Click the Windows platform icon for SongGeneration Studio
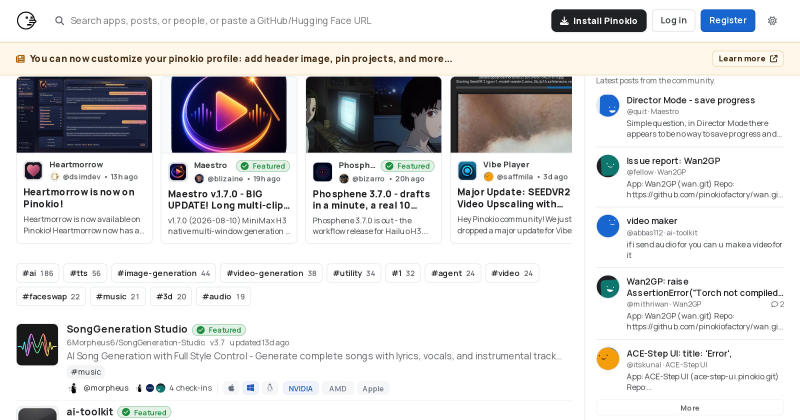This screenshot has height=420, width=800. [251, 388]
